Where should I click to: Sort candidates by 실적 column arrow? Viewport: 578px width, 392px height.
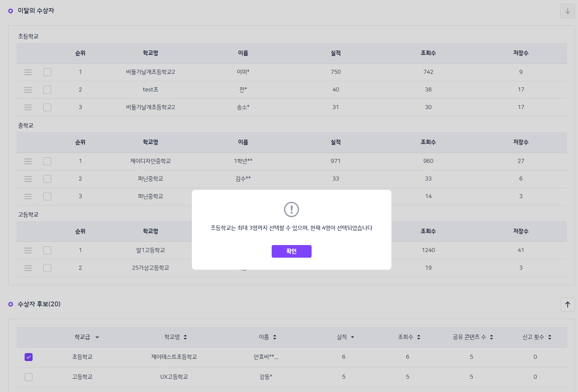point(353,337)
